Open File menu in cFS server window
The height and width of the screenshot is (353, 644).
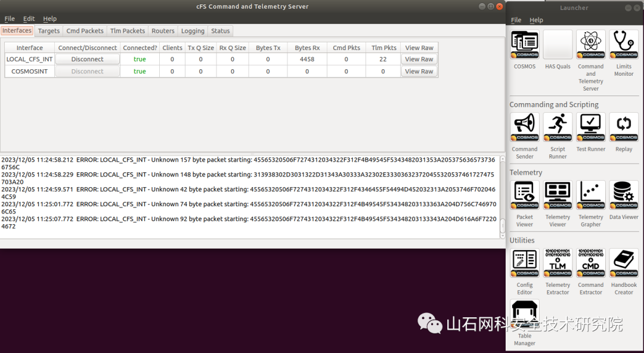(x=10, y=18)
